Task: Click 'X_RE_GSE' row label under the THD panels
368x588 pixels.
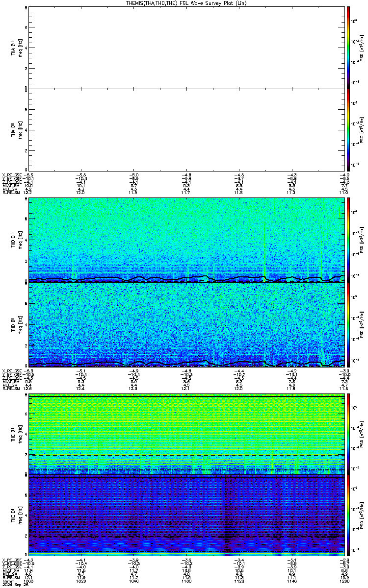Action: pyautogui.click(x=11, y=370)
